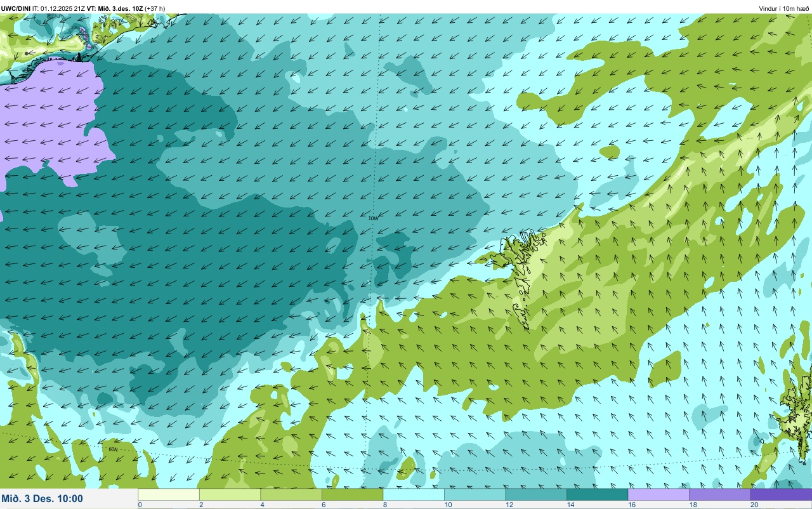Select the 'Vindur í 10m hæð' title text
Screen dimensions: 812x509
784,8
